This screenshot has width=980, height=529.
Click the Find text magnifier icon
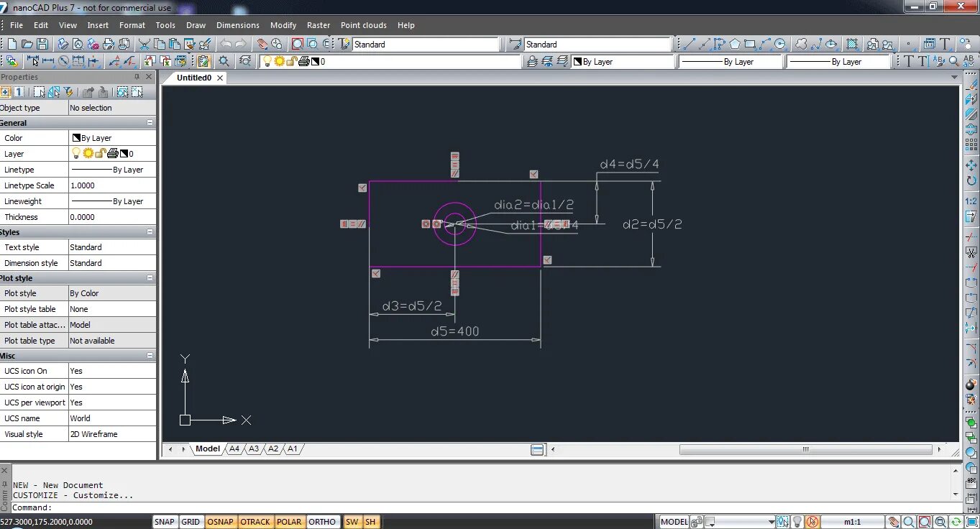pyautogui.click(x=954, y=62)
